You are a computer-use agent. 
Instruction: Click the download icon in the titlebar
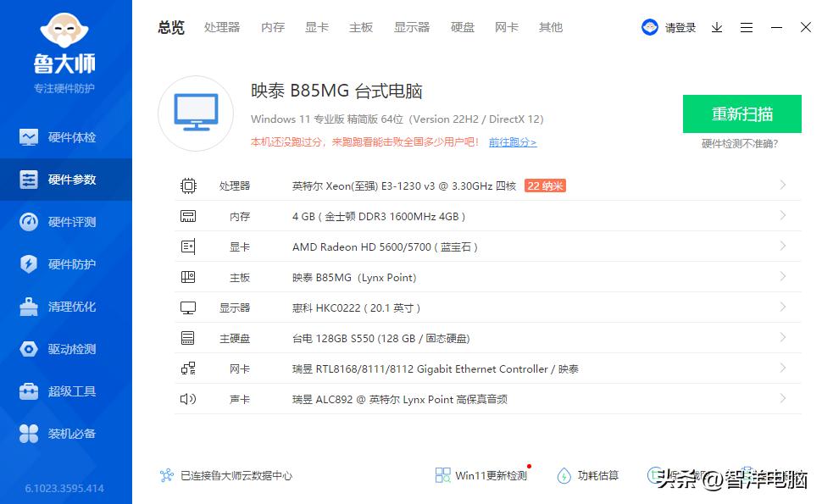point(716,27)
